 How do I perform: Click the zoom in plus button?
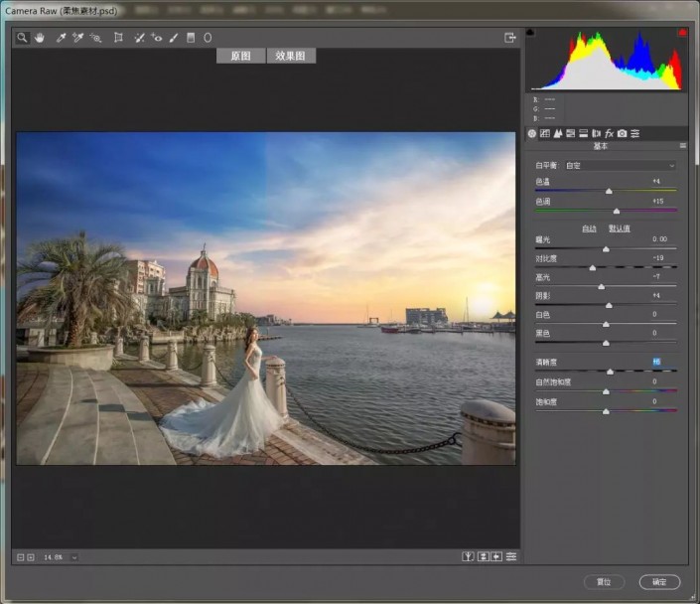point(31,557)
